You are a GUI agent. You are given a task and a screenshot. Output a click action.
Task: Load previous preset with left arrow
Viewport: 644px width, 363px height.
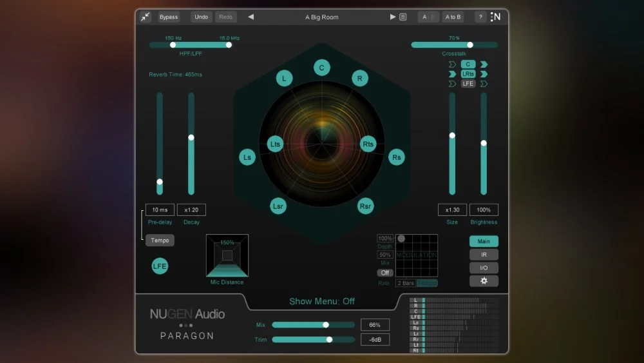(251, 17)
